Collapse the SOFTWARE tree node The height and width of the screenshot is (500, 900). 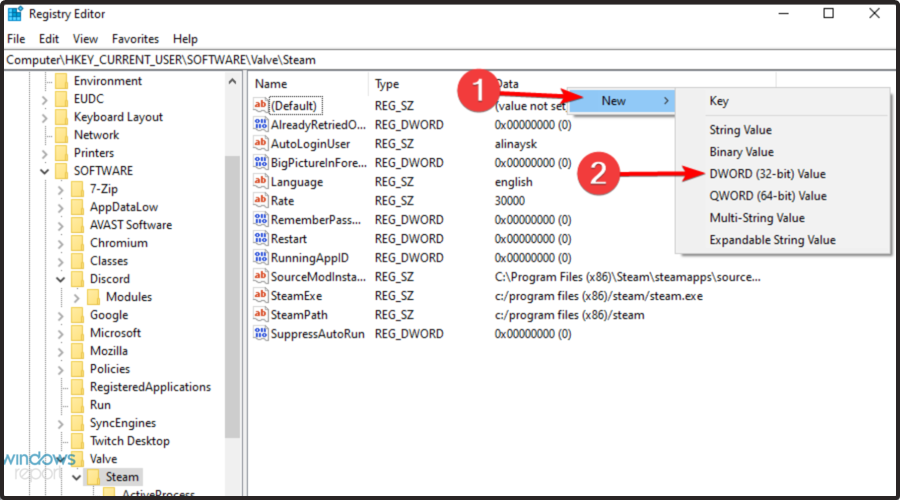pos(44,171)
